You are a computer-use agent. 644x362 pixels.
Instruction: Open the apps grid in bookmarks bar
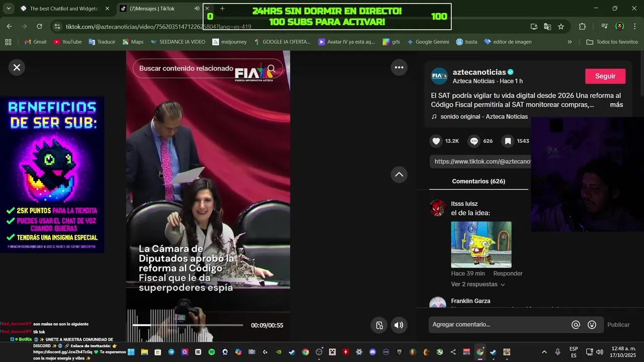tap(8, 42)
